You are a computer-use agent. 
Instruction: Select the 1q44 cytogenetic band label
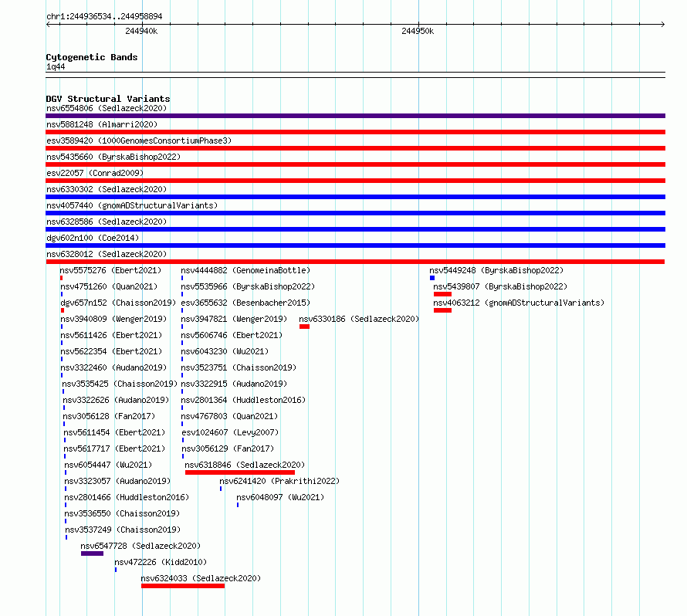(56, 66)
